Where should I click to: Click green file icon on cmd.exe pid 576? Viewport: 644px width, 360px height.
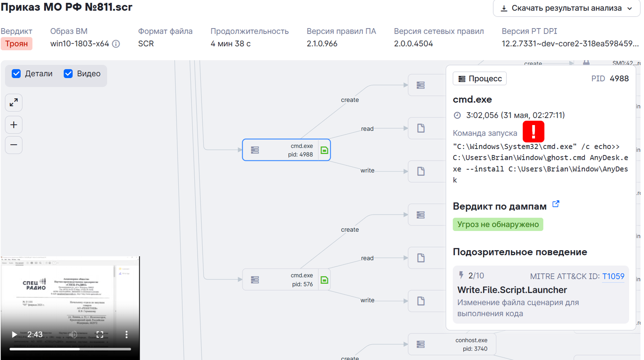324,280
